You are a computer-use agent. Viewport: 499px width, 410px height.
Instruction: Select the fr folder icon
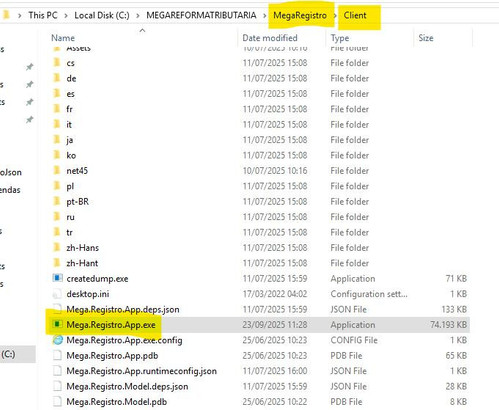pos(57,109)
